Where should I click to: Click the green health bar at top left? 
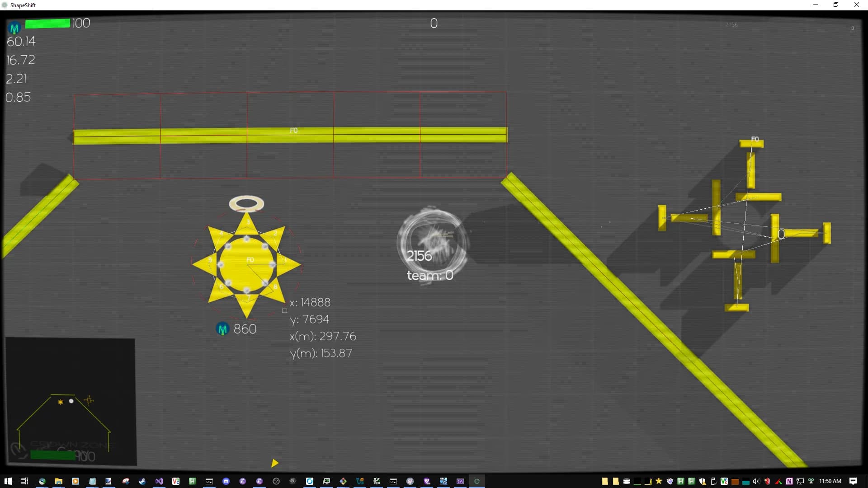click(47, 23)
